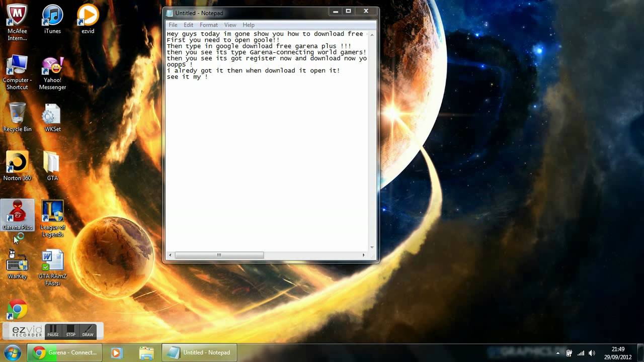Select the ezvid desktop shortcut
The height and width of the screenshot is (362, 644).
tap(88, 20)
